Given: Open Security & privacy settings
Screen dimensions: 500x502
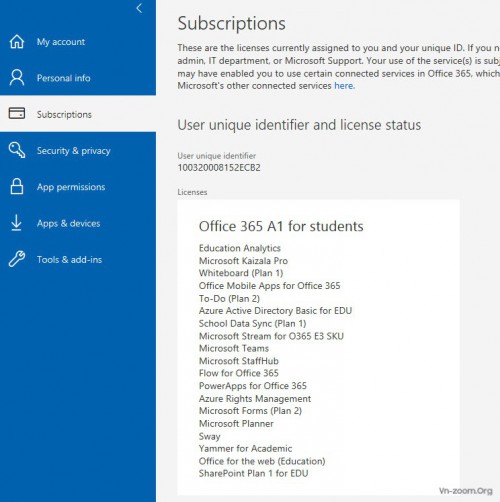Looking at the screenshot, I should 74,151.
